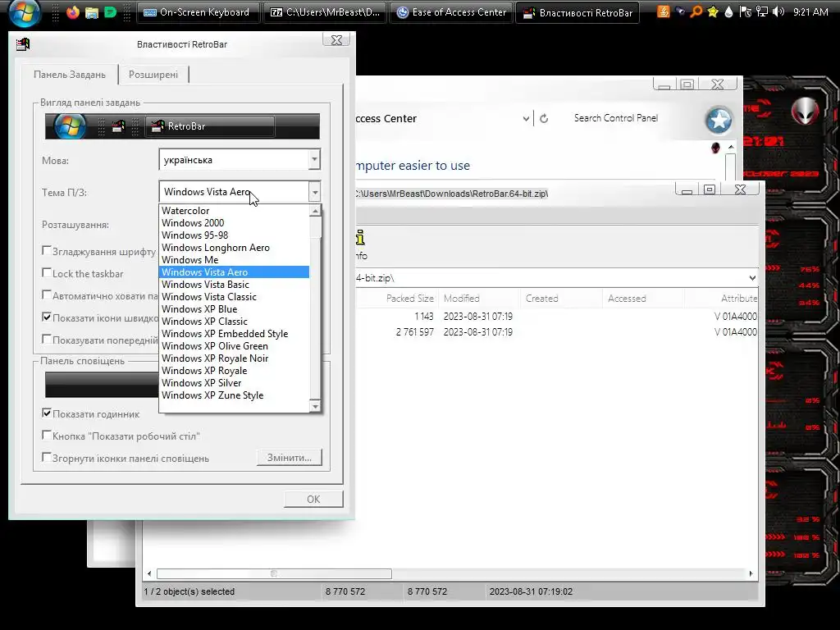The width and height of the screenshot is (840, 630).
Task: Click the magnifier tray icon
Action: pos(696,11)
